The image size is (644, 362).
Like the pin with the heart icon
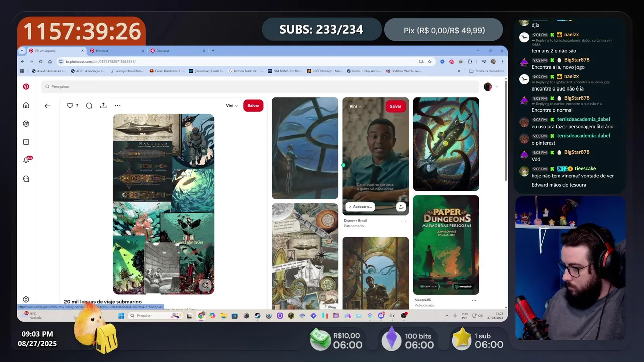point(70,105)
